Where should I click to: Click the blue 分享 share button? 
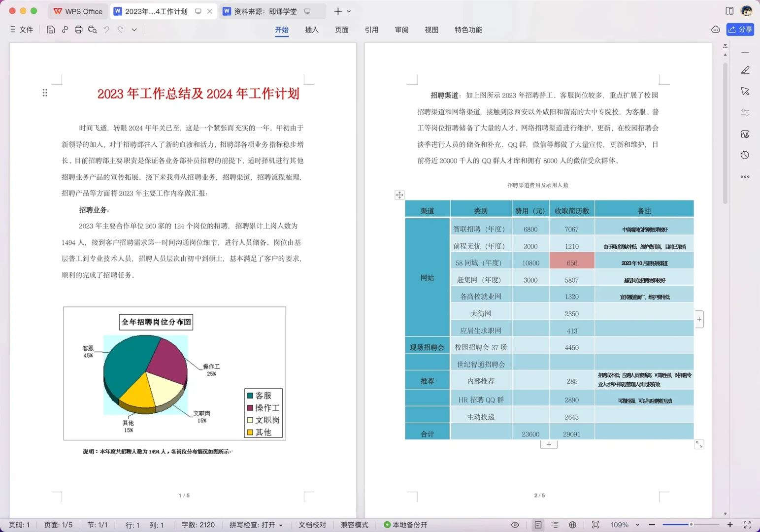click(x=740, y=30)
